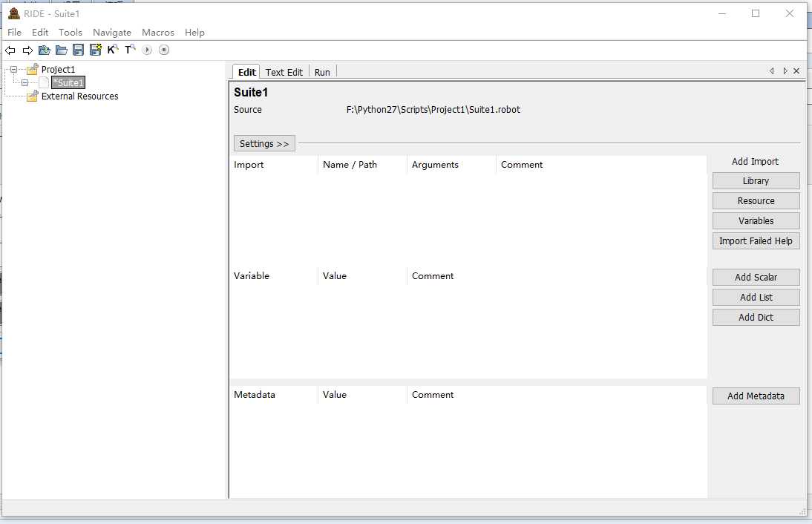Screen dimensions: 812x524
Task: Click the Run Tests play icon
Action: coord(147,50)
